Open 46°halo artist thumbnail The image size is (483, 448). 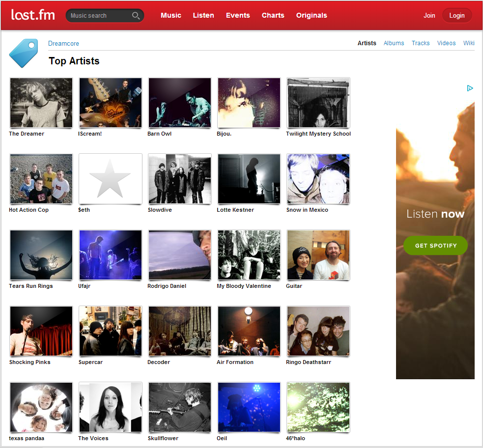[x=318, y=407]
